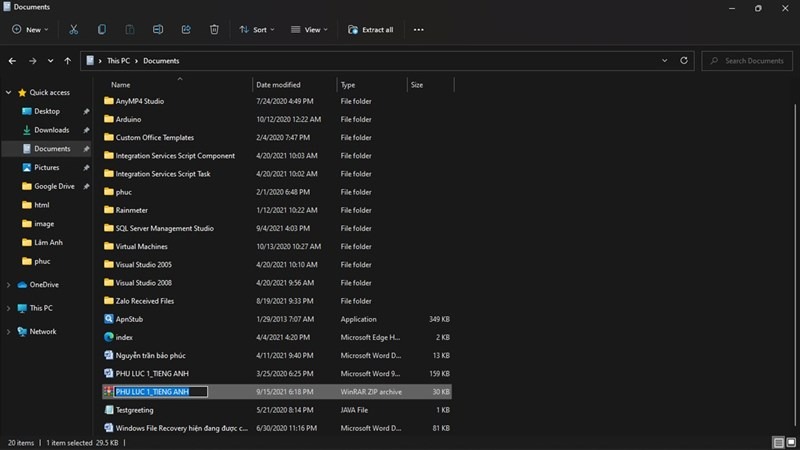
Task: Switch to details view icon in status bar
Action: pos(778,442)
